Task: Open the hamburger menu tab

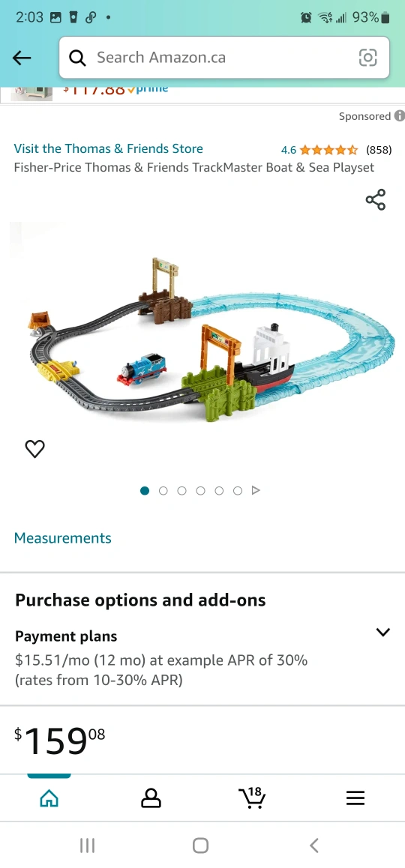Action: point(355,798)
